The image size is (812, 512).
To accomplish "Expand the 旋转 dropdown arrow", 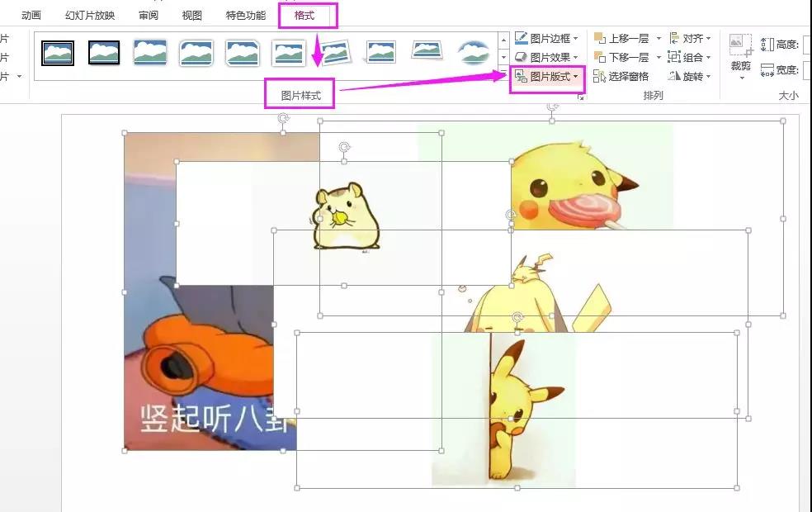I will (x=706, y=74).
